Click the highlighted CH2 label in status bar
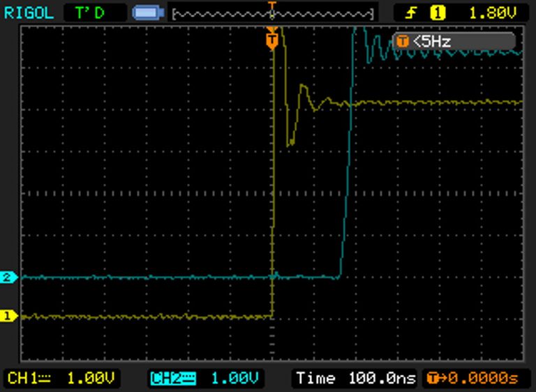Image resolution: width=536 pixels, height=392 pixels. [x=173, y=378]
